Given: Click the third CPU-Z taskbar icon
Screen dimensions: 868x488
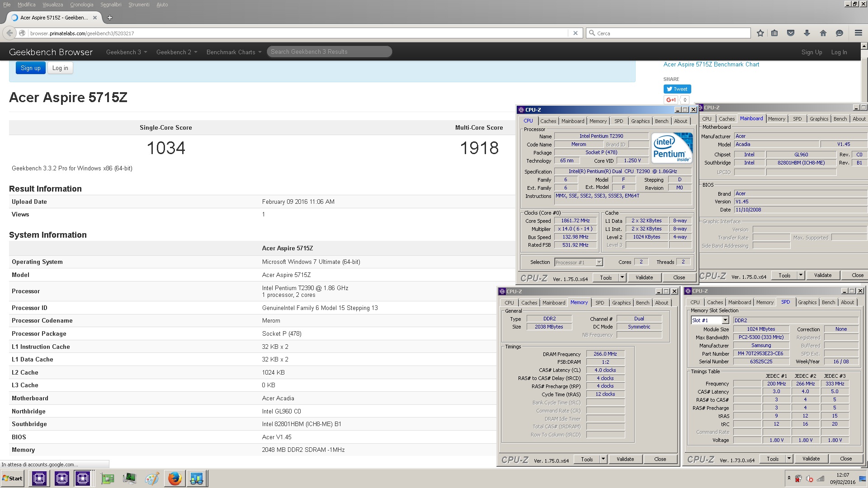Looking at the screenshot, I should click(82, 478).
